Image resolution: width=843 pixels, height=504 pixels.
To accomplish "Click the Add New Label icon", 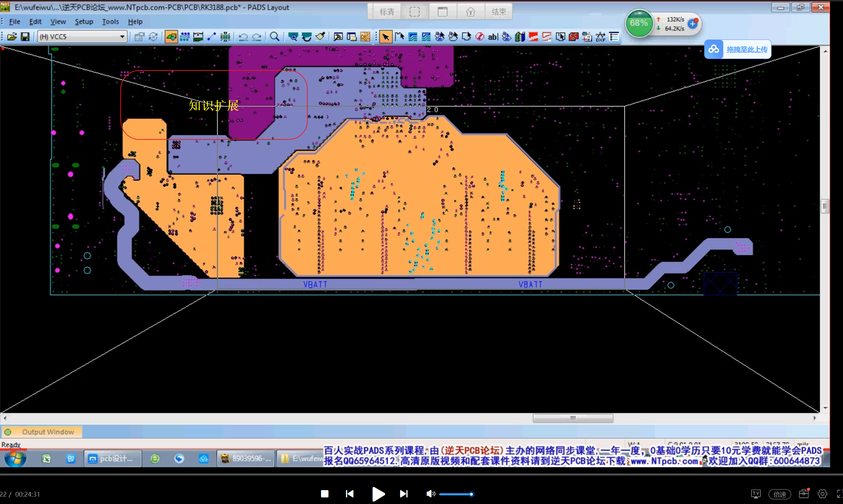I will tap(587, 36).
